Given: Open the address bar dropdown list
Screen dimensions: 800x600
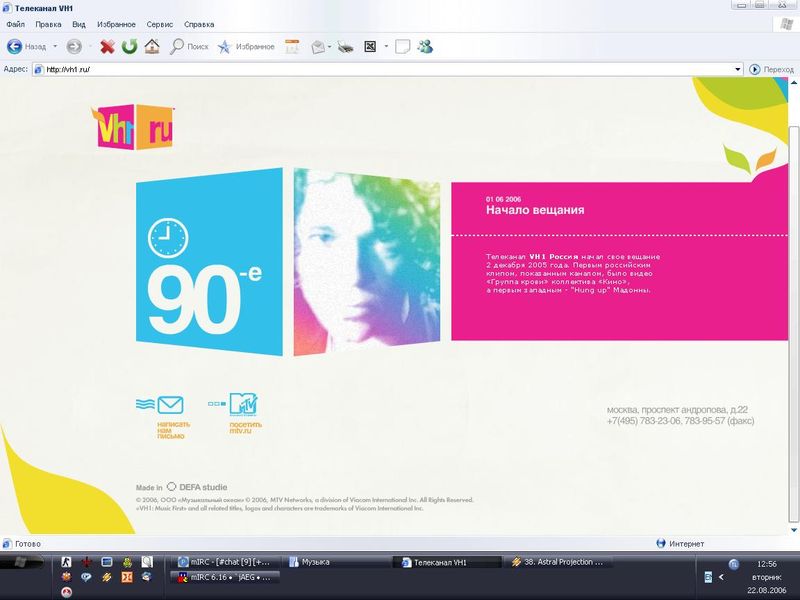Looking at the screenshot, I should point(738,69).
